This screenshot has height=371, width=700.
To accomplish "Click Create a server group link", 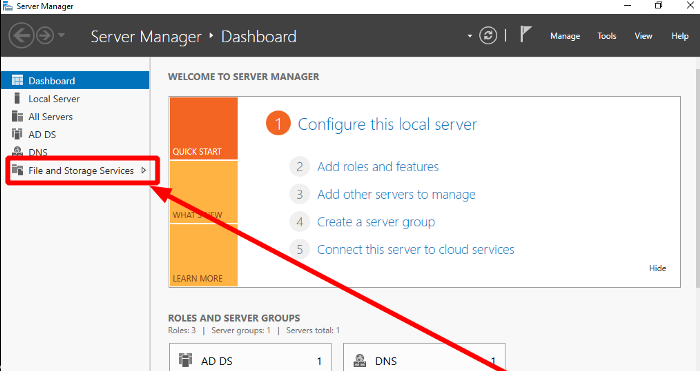I will tap(376, 222).
